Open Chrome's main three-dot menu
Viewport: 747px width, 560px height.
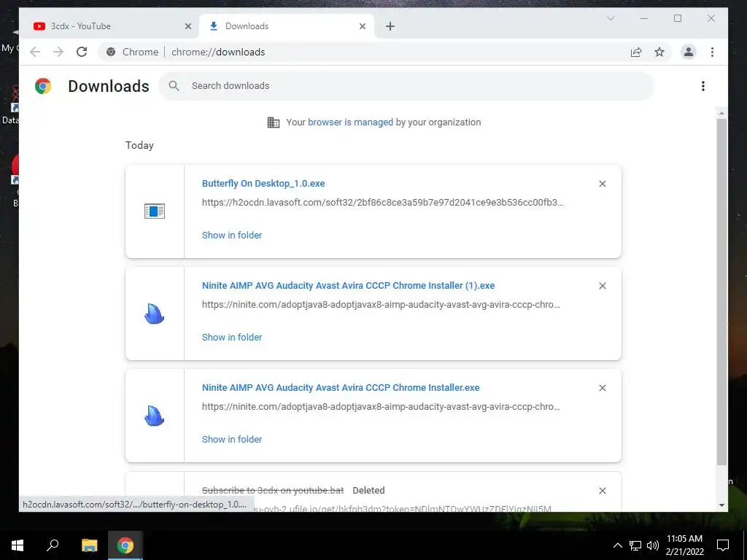pyautogui.click(x=712, y=52)
